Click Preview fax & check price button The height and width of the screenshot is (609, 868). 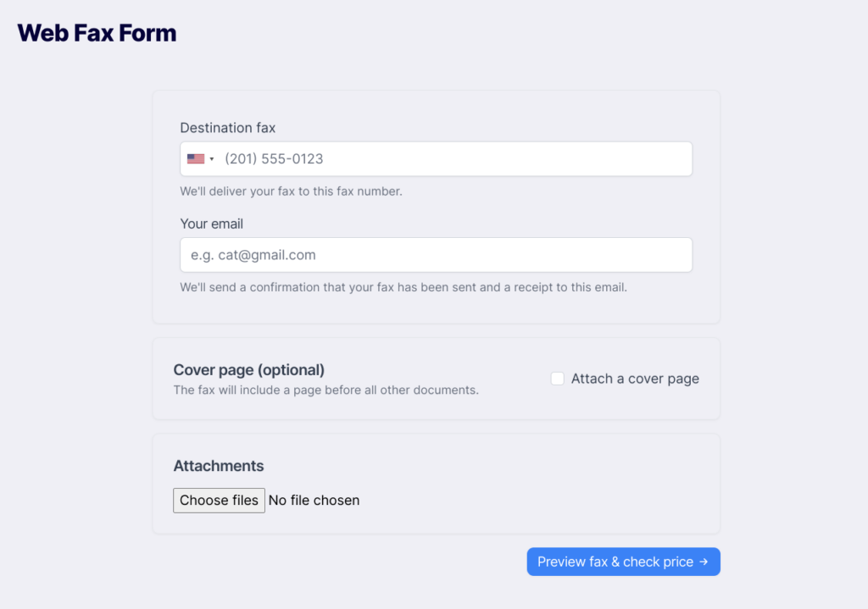click(623, 562)
